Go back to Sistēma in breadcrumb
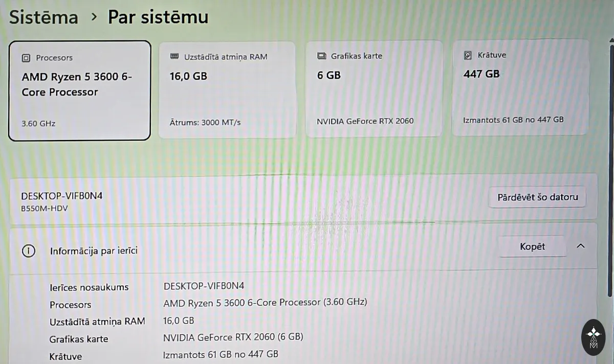 [44, 17]
